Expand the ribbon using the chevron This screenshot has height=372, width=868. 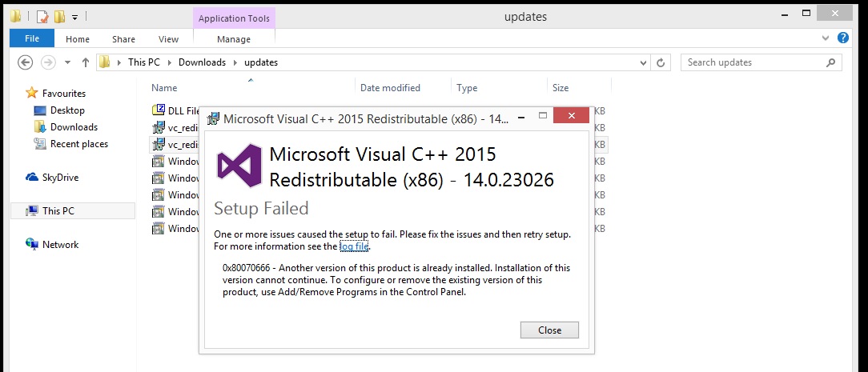(826, 38)
